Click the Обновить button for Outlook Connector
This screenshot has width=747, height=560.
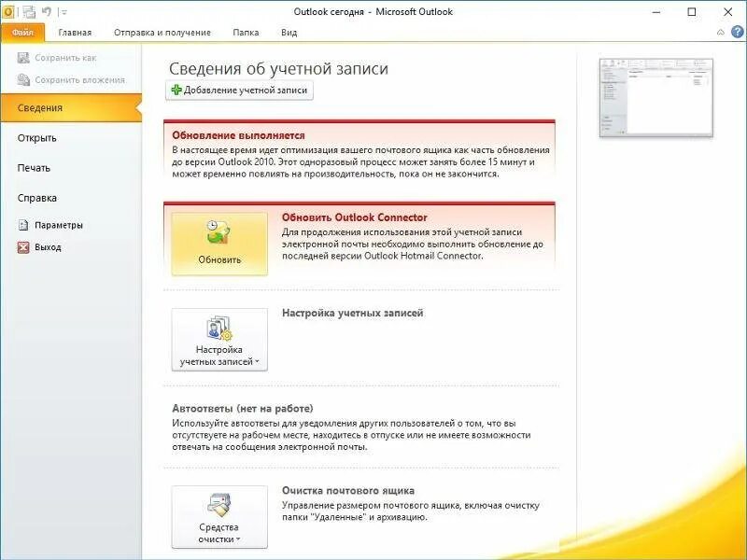click(x=219, y=244)
